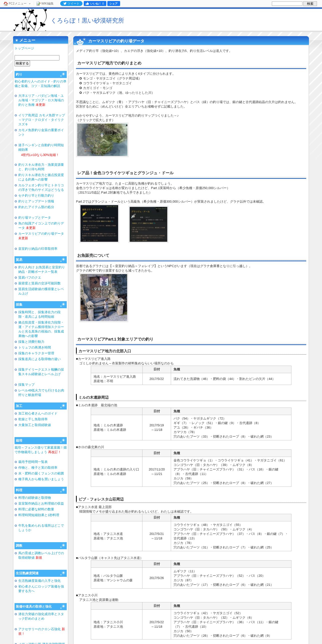The height and width of the screenshot is (644, 322).
Task: Open the 初心者釣り人へのガイド link
Action: click(x=40, y=84)
